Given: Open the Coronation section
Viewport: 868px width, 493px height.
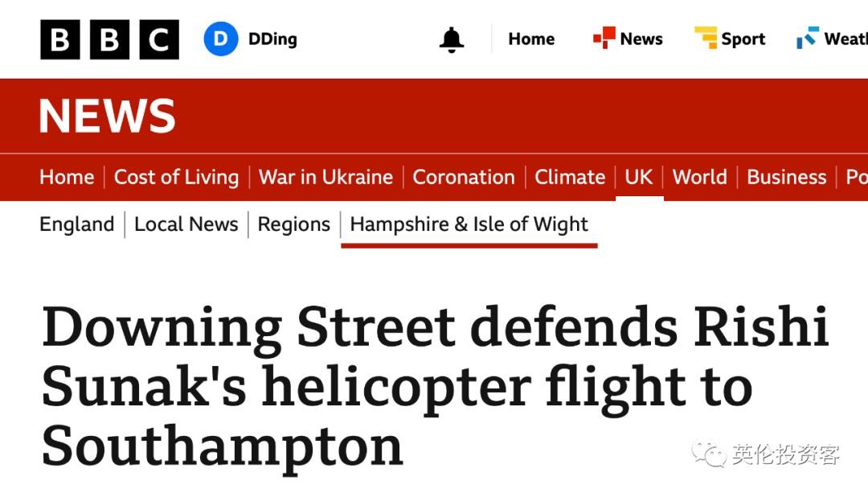Looking at the screenshot, I should [464, 177].
